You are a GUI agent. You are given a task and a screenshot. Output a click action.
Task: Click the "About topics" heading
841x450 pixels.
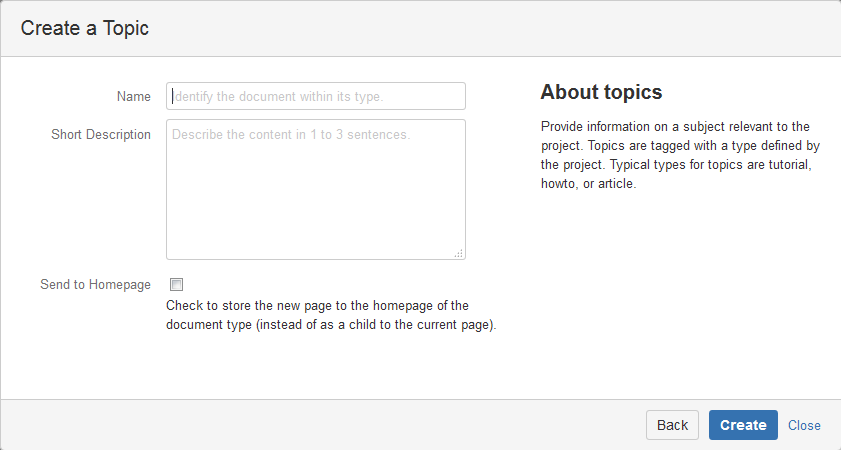[601, 93]
